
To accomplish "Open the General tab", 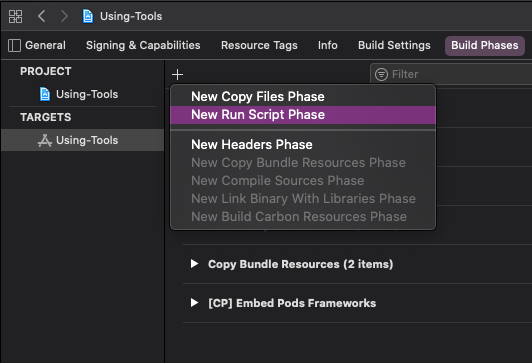I will pyautogui.click(x=45, y=45).
